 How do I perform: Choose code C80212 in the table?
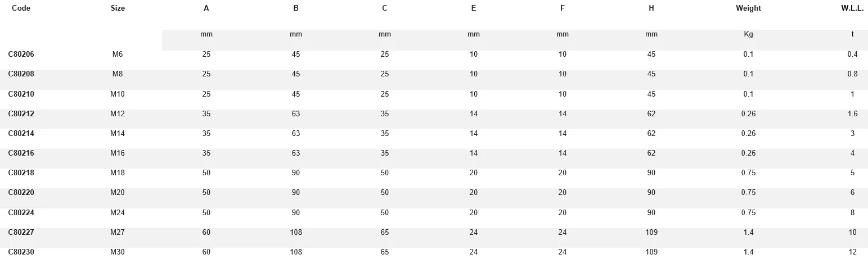coord(21,114)
